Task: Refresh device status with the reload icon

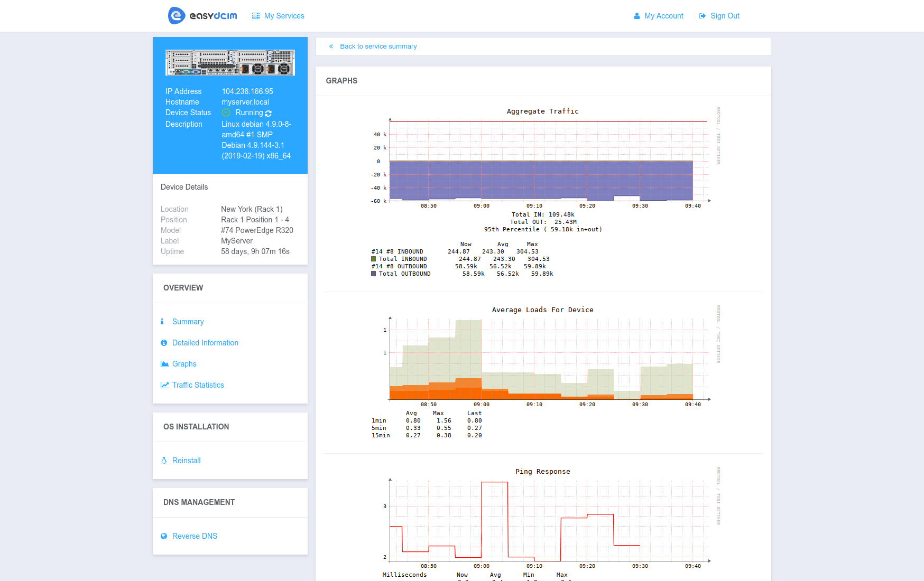Action: [269, 114]
